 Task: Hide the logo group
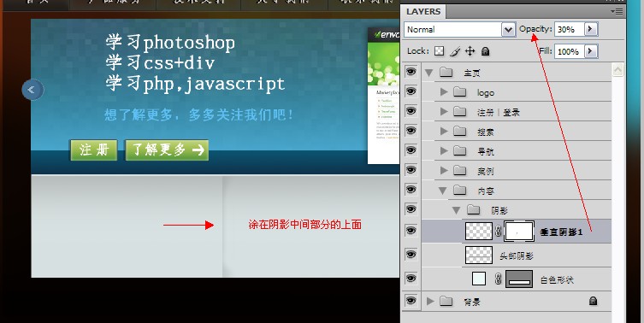point(411,91)
